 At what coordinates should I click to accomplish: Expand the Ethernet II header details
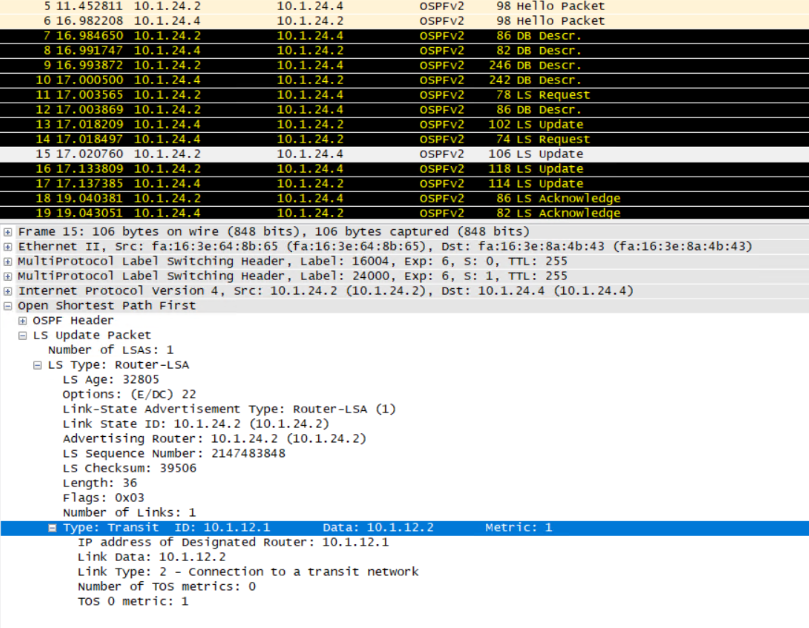(8, 247)
